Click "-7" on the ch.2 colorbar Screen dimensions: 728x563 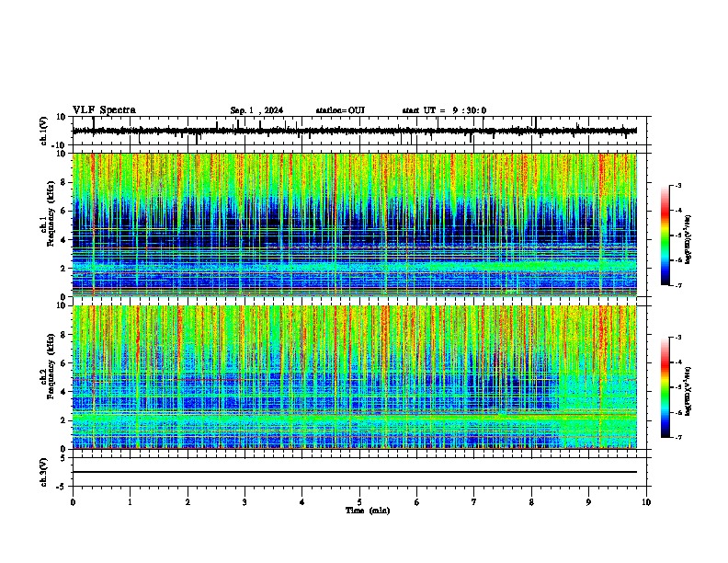point(677,437)
